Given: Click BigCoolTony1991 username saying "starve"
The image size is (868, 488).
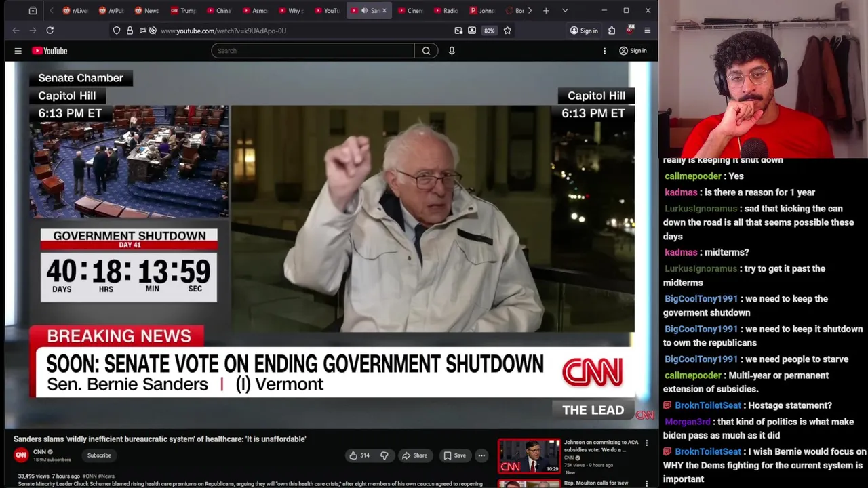Looking at the screenshot, I should pos(701,359).
